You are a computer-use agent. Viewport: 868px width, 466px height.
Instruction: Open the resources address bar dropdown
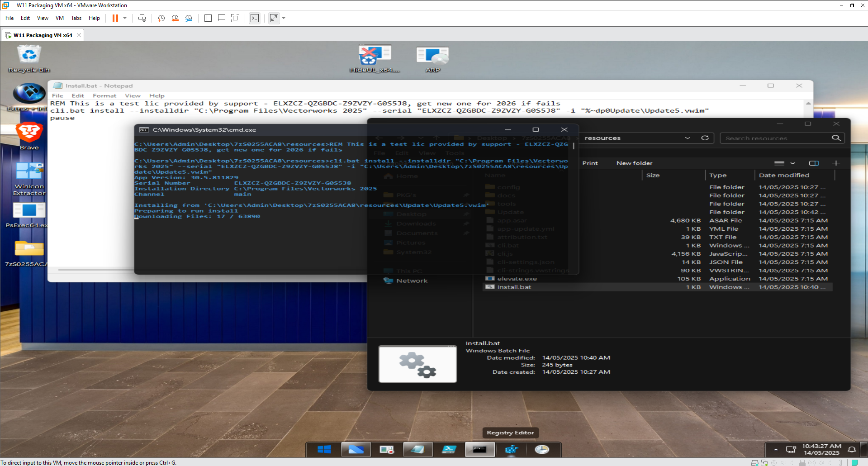(688, 138)
